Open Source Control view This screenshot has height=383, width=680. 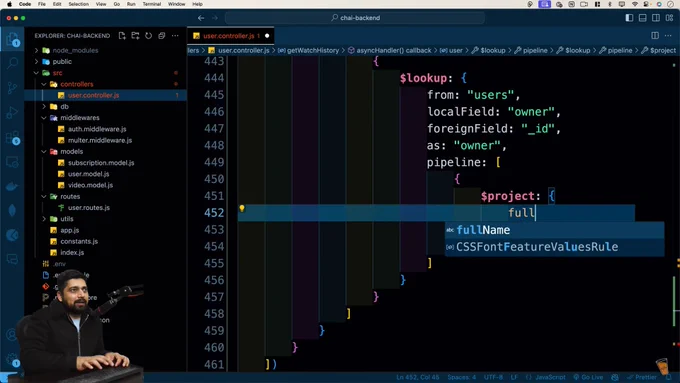(x=12, y=88)
